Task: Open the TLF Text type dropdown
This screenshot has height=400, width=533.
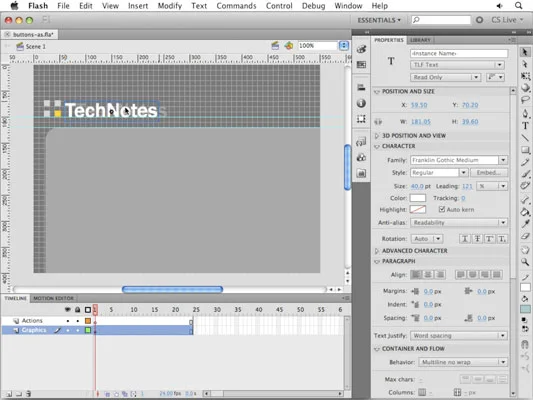Action: pyautogui.click(x=457, y=65)
